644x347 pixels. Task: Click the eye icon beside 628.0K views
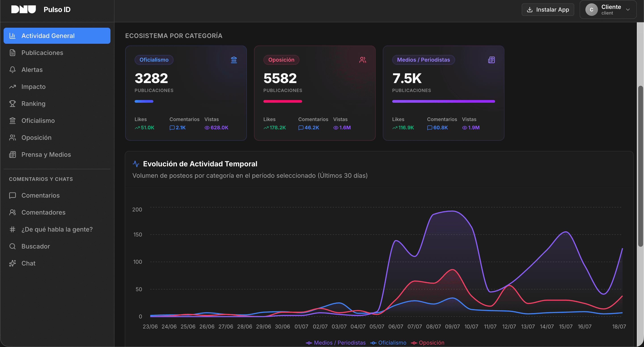(x=207, y=128)
